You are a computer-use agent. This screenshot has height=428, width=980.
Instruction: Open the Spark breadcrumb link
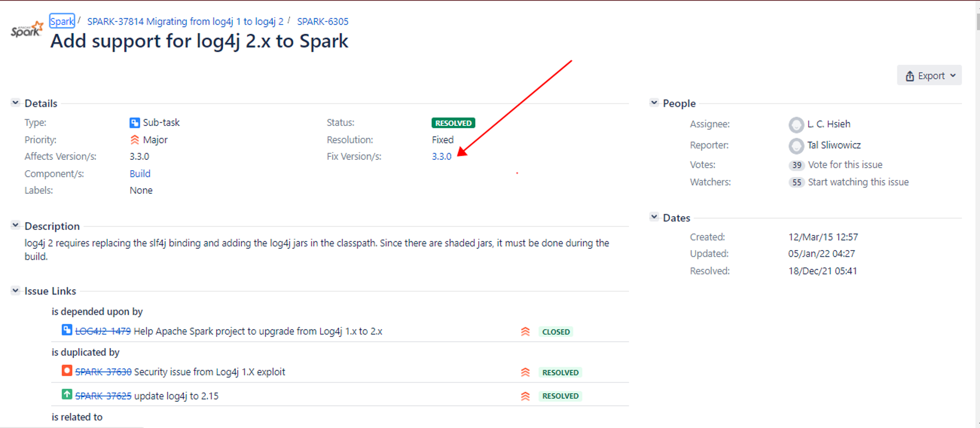pyautogui.click(x=62, y=21)
